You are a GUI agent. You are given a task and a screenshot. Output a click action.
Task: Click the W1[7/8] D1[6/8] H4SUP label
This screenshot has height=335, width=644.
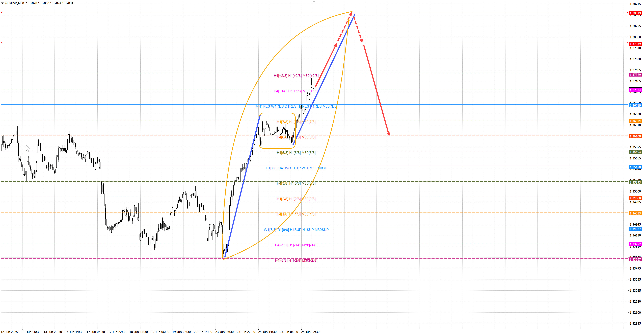click(x=296, y=230)
